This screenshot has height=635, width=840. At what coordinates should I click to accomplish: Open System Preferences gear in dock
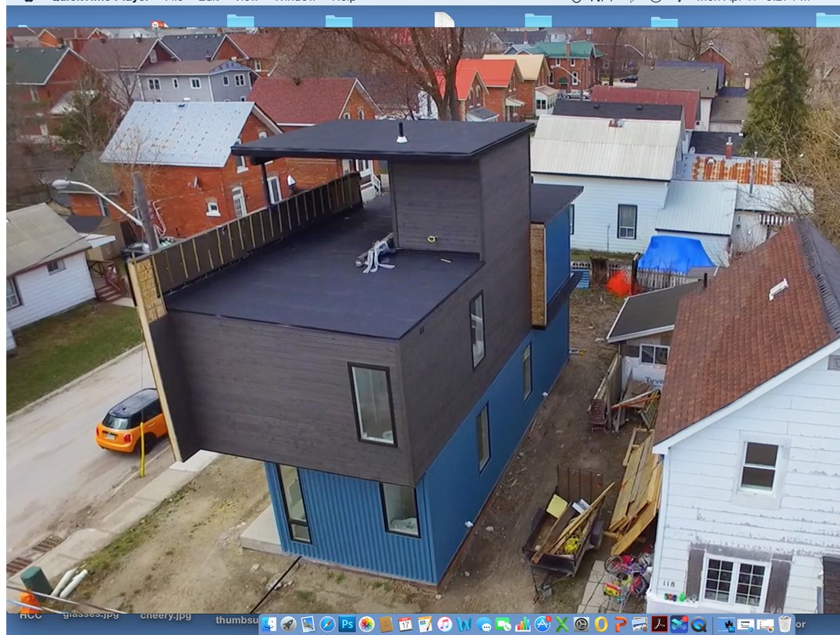point(582,624)
